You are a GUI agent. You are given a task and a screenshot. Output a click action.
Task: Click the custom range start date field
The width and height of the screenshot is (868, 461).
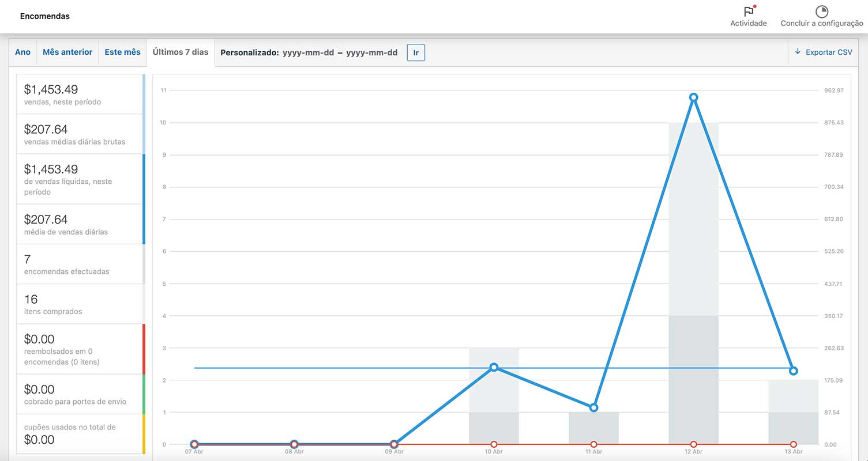tap(308, 53)
